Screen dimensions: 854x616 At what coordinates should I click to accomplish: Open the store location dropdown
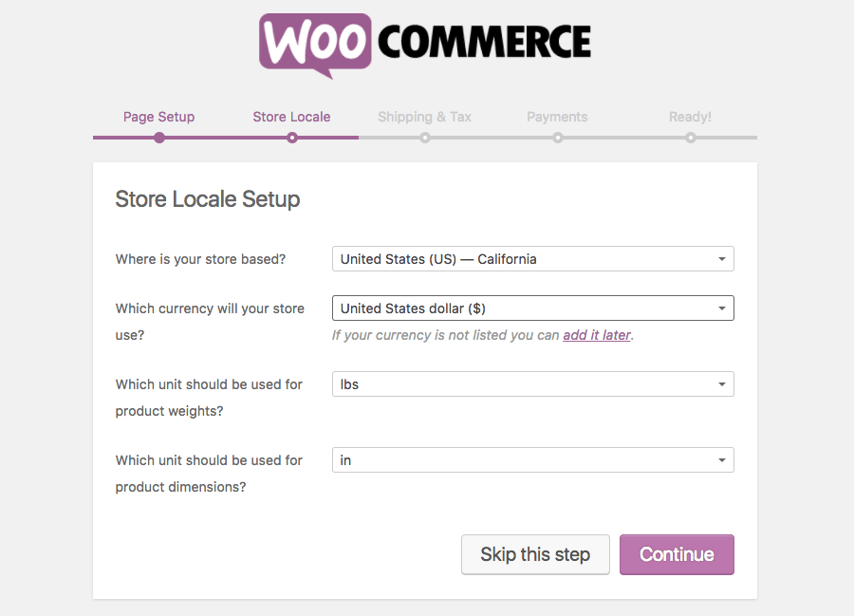pyautogui.click(x=532, y=259)
